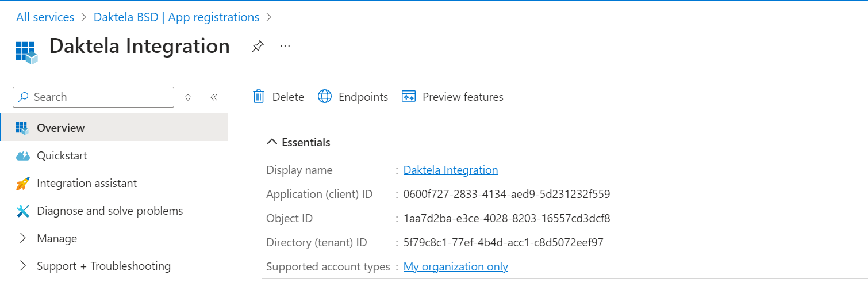The image size is (868, 282).
Task: Go to All services breadcrumb
Action: coord(45,17)
